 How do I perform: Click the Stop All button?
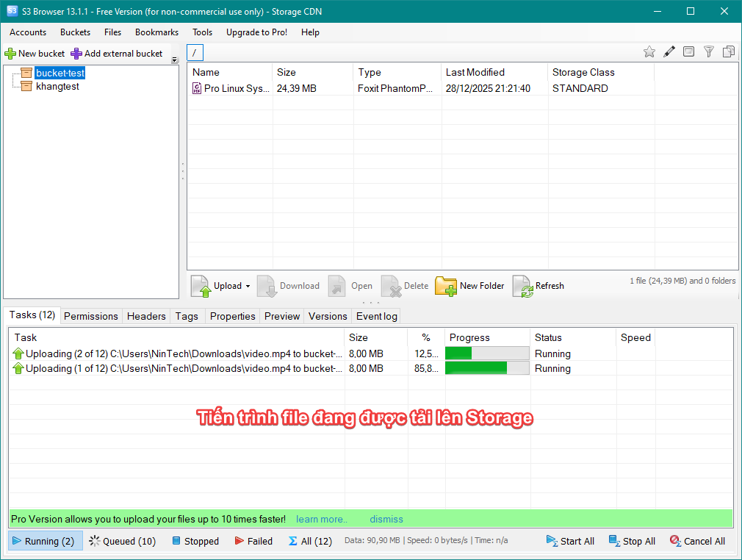[632, 541]
